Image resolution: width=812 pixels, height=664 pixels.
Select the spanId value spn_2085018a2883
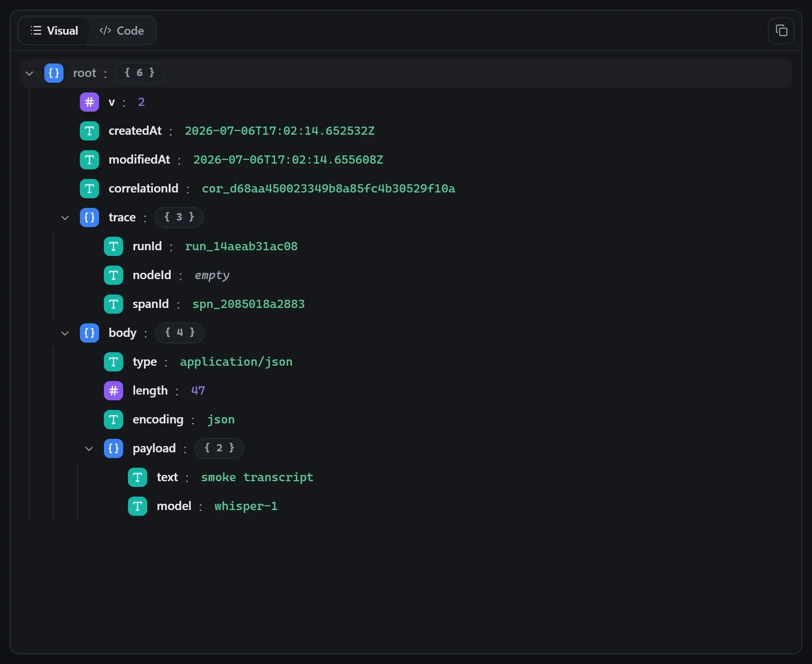coord(249,304)
